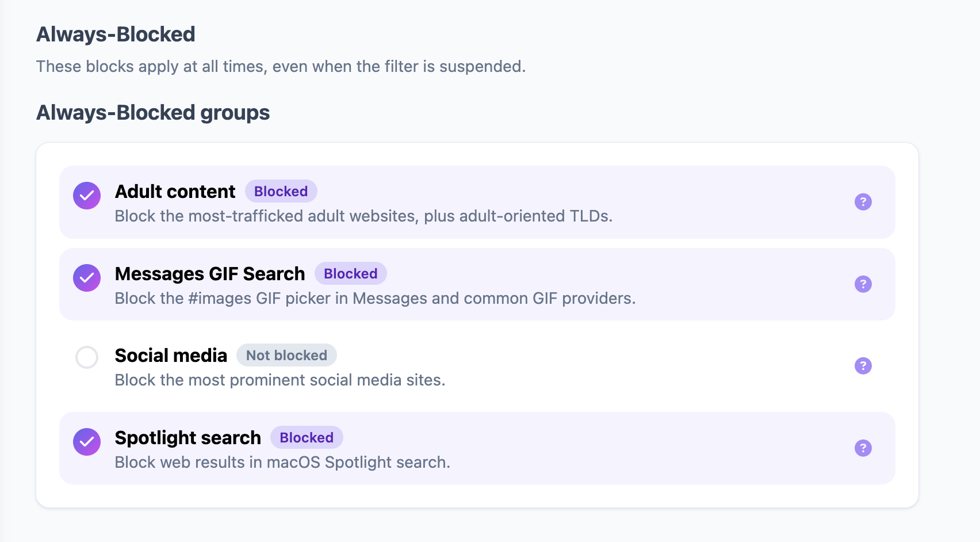This screenshot has height=542, width=980.
Task: Click the Always-Blocked groups heading
Action: point(153,113)
